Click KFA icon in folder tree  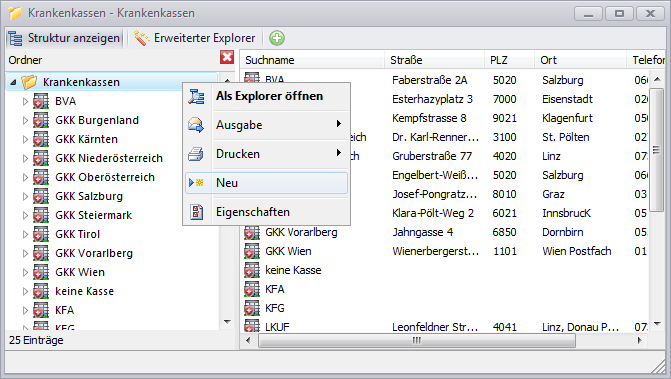click(41, 310)
